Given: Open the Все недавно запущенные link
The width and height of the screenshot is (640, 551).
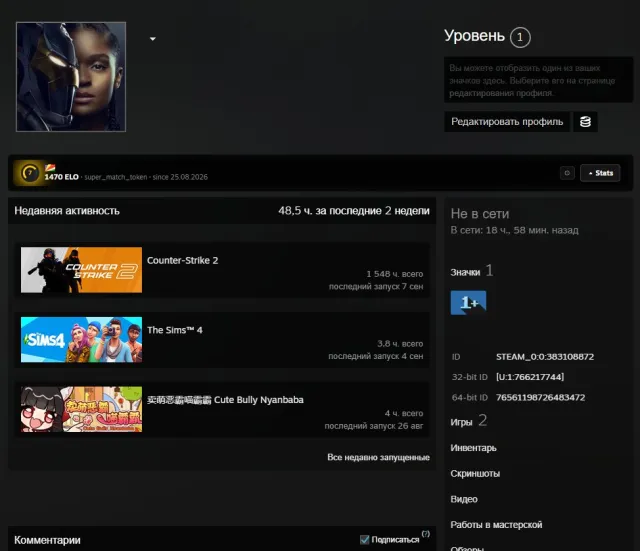Looking at the screenshot, I should click(378, 458).
